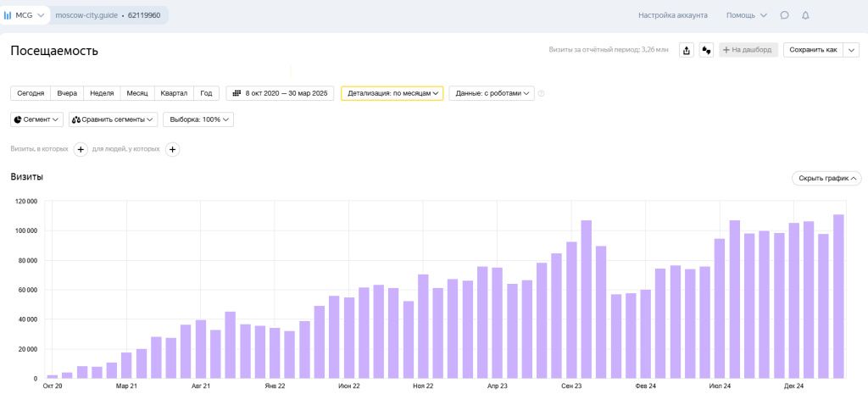This screenshot has width=868, height=405.
Task: Add visit condition with plus icon
Action: click(x=81, y=149)
